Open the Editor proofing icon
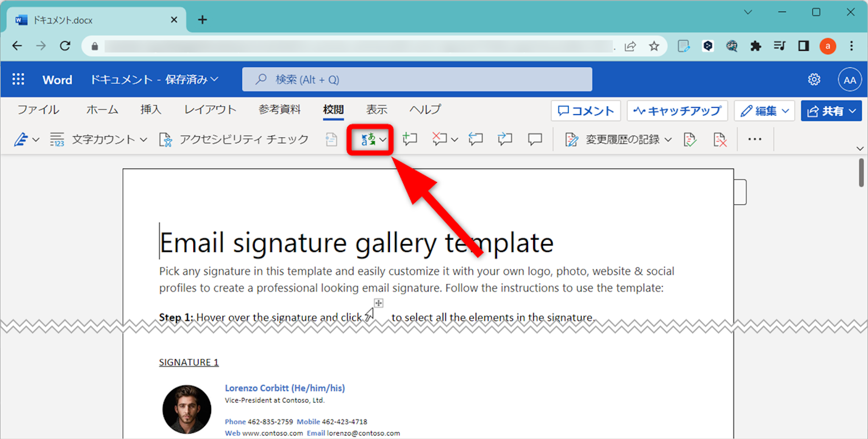Screen dimensions: 868x439 tap(21, 139)
